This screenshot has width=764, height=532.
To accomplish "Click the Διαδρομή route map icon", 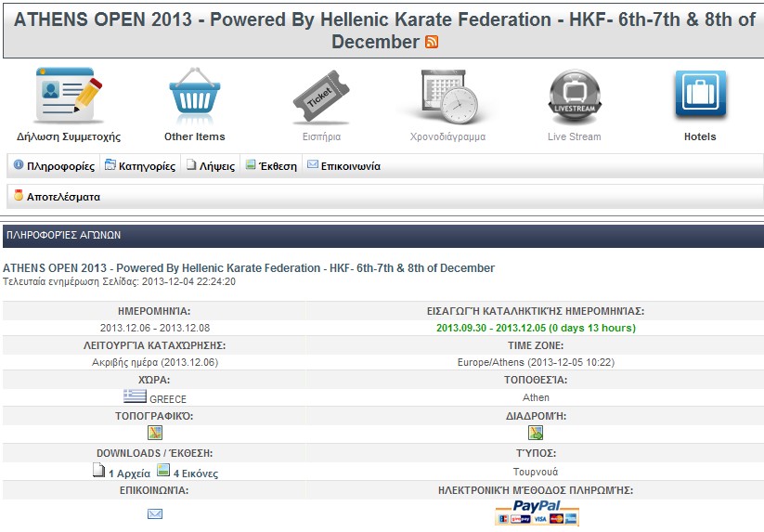I will click(536, 433).
